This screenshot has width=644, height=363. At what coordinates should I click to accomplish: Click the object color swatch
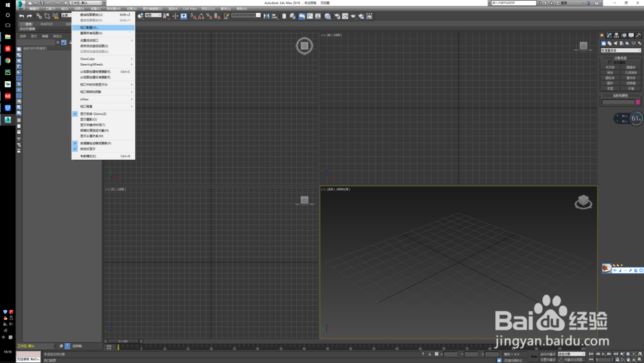(x=638, y=102)
